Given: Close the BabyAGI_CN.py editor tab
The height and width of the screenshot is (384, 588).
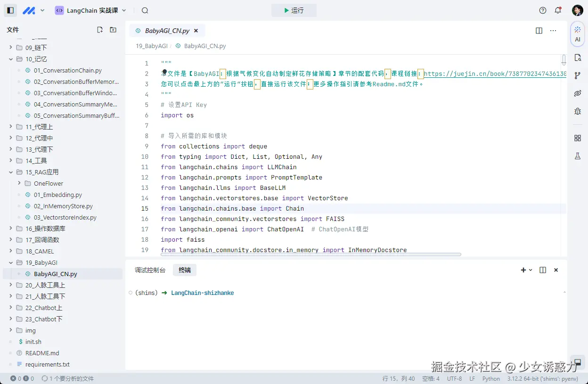Looking at the screenshot, I should click(196, 31).
